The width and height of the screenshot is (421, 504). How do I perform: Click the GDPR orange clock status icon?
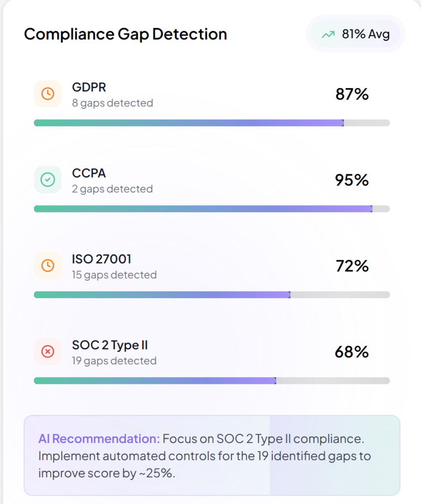(x=48, y=94)
